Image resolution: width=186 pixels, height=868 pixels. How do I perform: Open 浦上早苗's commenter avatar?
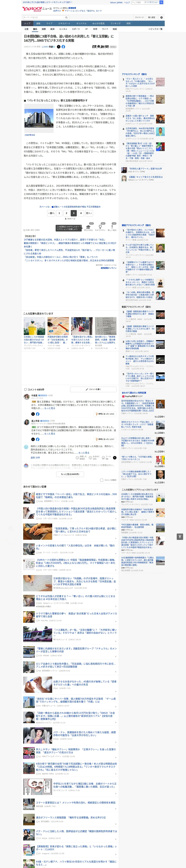[26, 422]
